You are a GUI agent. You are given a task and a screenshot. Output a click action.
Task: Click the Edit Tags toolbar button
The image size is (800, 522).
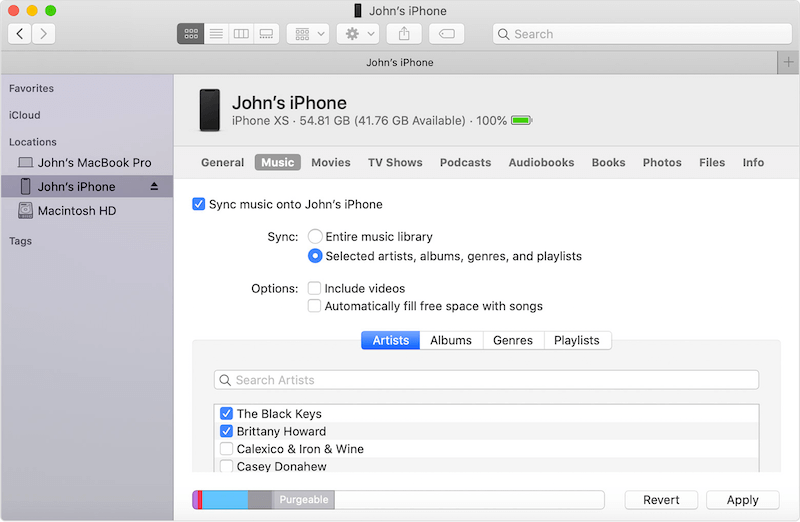(446, 34)
